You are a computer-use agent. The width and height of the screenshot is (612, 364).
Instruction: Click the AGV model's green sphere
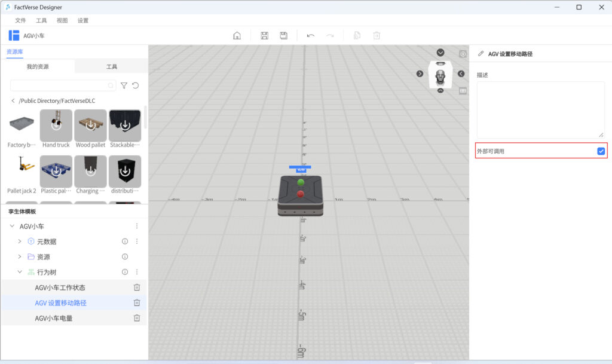[301, 182]
